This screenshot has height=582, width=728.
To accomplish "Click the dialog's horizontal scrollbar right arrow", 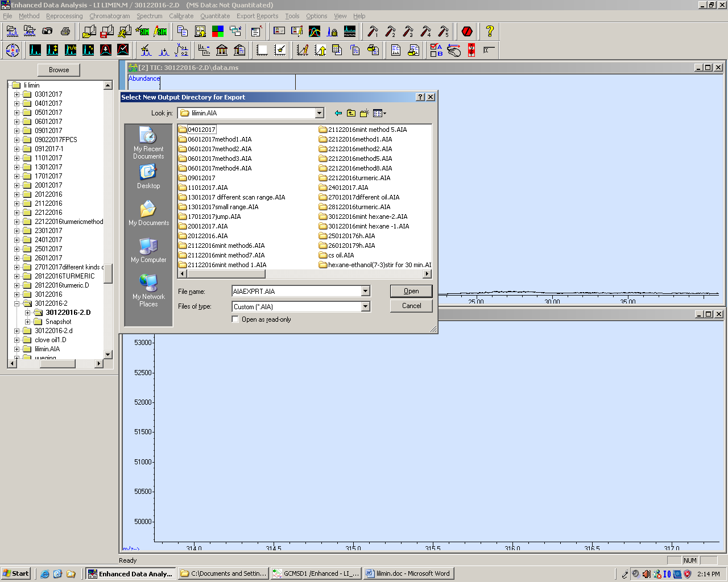I will [427, 274].
